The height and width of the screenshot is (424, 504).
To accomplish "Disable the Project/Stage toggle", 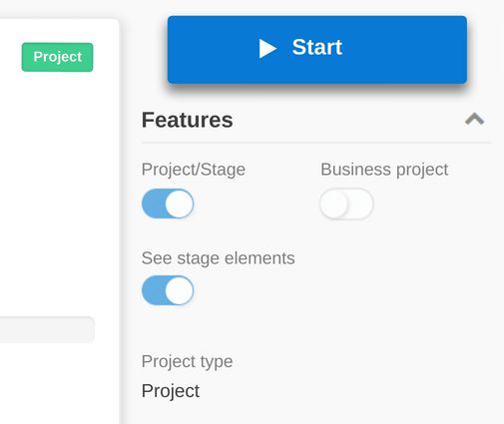I will coord(168,204).
